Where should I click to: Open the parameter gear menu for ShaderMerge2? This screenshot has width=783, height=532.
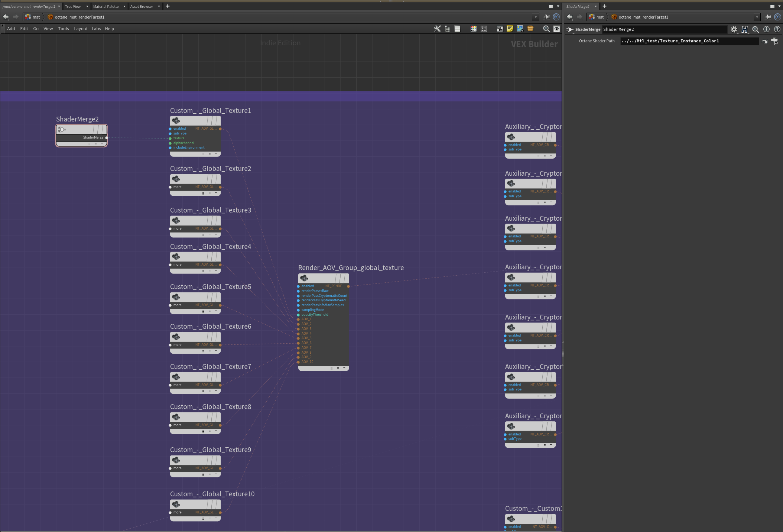point(734,29)
